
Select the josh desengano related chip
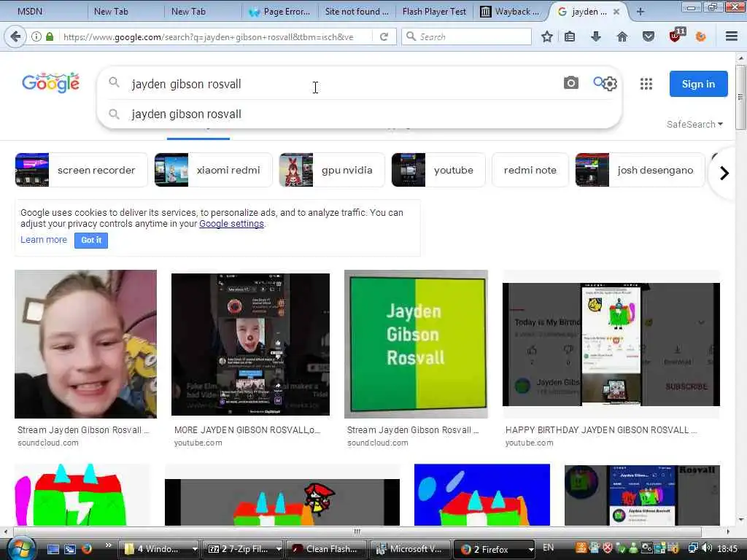tap(640, 170)
